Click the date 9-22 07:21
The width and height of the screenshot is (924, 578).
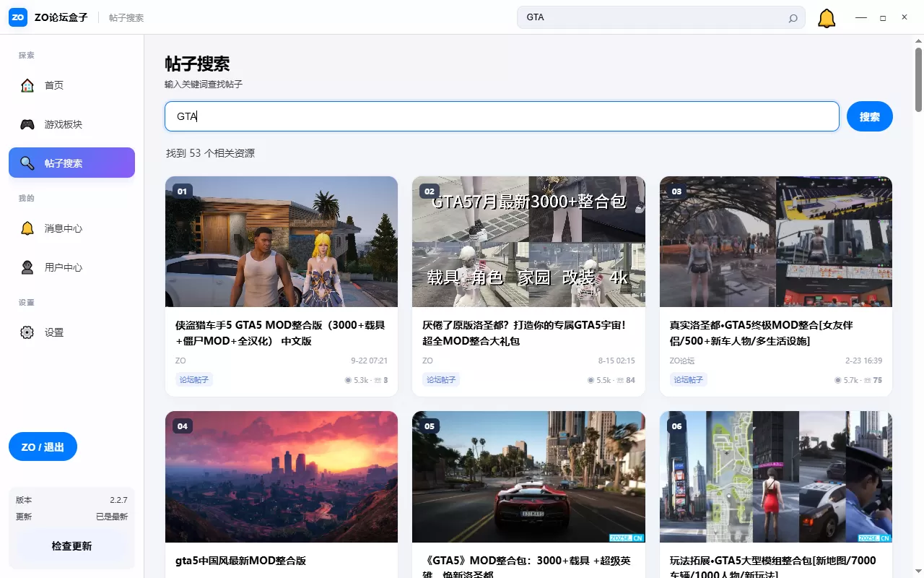pyautogui.click(x=370, y=361)
